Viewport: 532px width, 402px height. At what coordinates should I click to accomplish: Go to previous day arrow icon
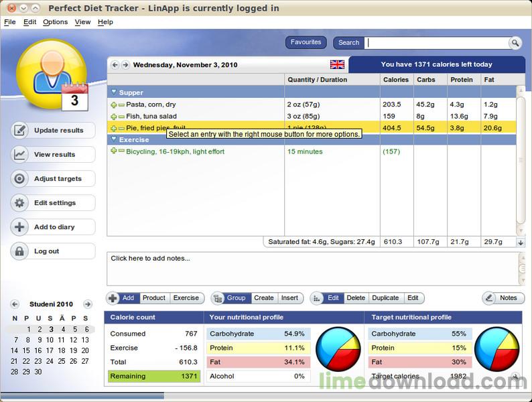(115, 65)
